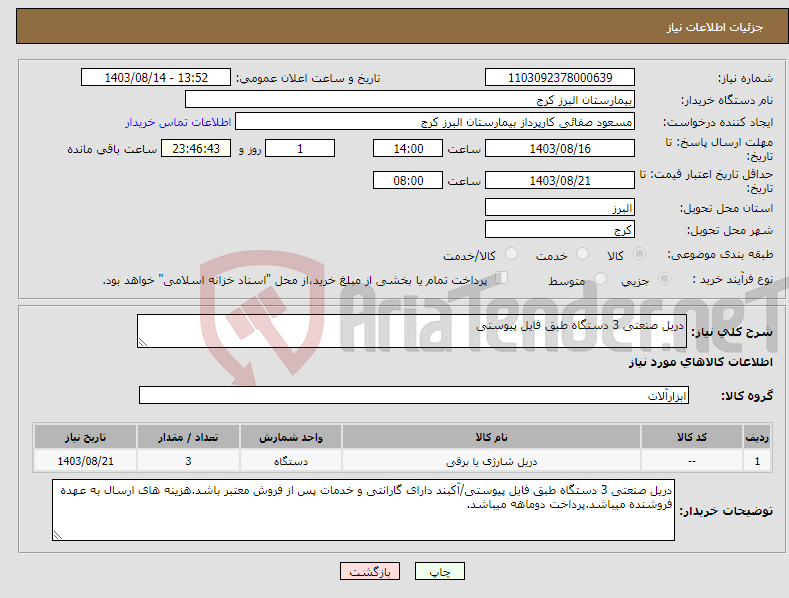The width and height of the screenshot is (789, 598).
Task: Click the remaining days field showing 1
Action: 300,148
